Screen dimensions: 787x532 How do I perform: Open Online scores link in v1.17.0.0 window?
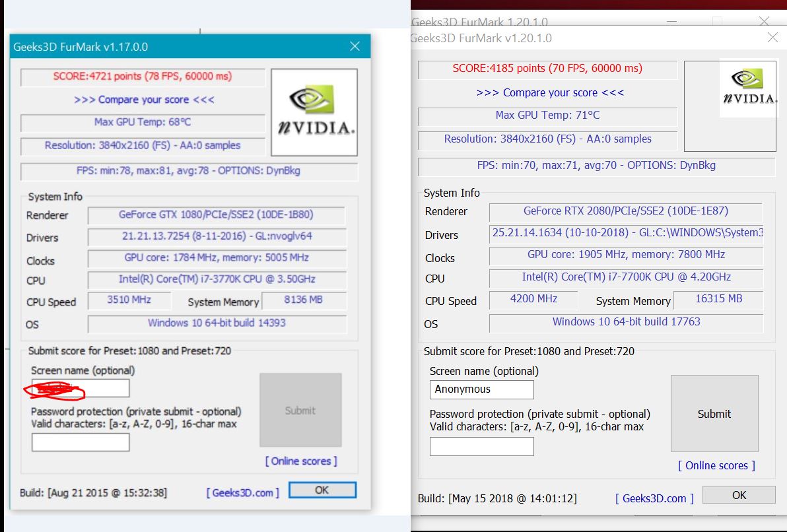[x=301, y=461]
